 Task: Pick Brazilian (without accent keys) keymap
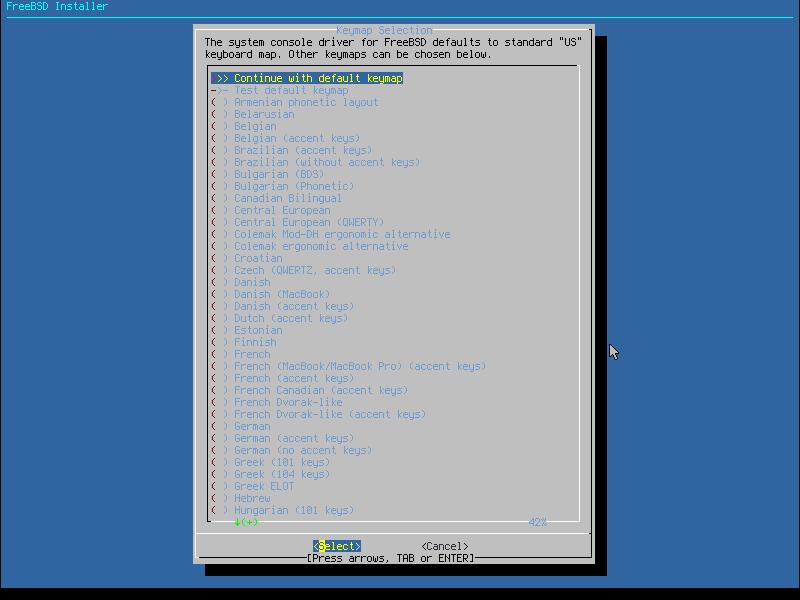click(316, 162)
